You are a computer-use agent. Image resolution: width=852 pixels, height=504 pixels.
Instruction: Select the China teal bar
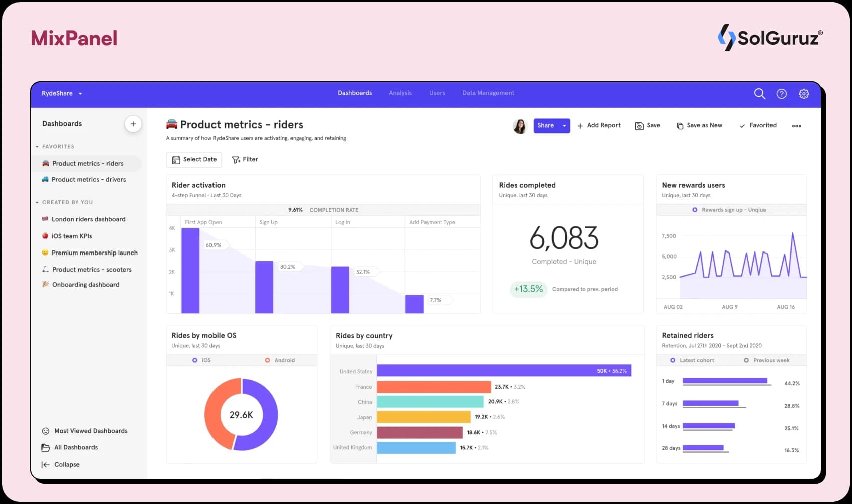tap(430, 402)
